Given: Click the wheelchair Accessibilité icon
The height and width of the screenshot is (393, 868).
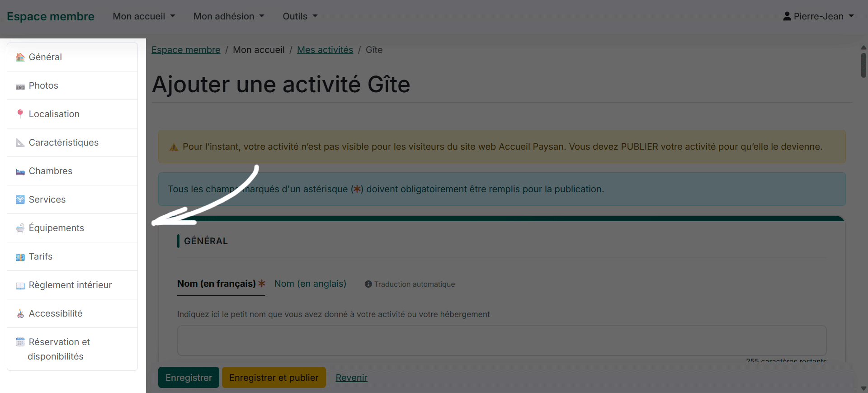Looking at the screenshot, I should click(20, 314).
